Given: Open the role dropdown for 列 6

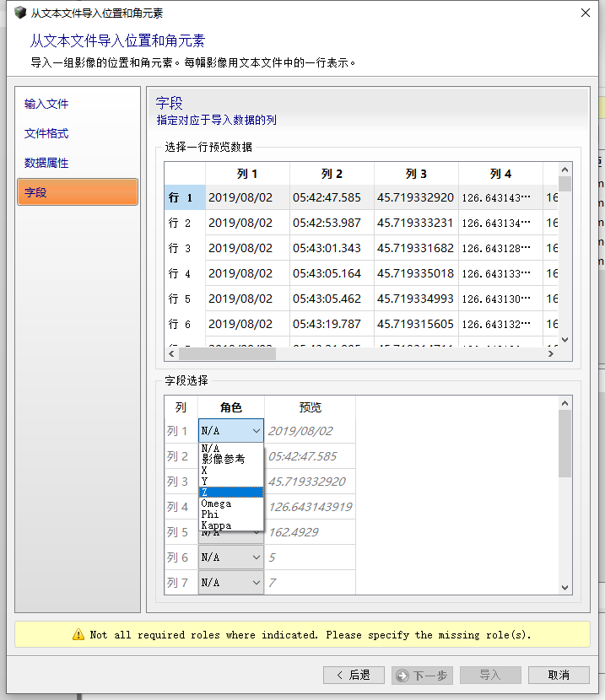Looking at the screenshot, I should pos(231,557).
